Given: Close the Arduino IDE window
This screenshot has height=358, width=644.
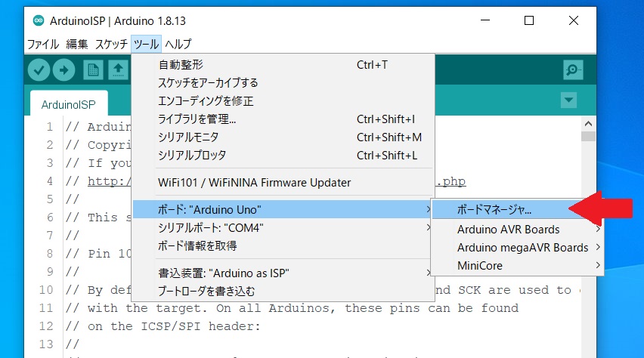Looking at the screenshot, I should click(574, 20).
